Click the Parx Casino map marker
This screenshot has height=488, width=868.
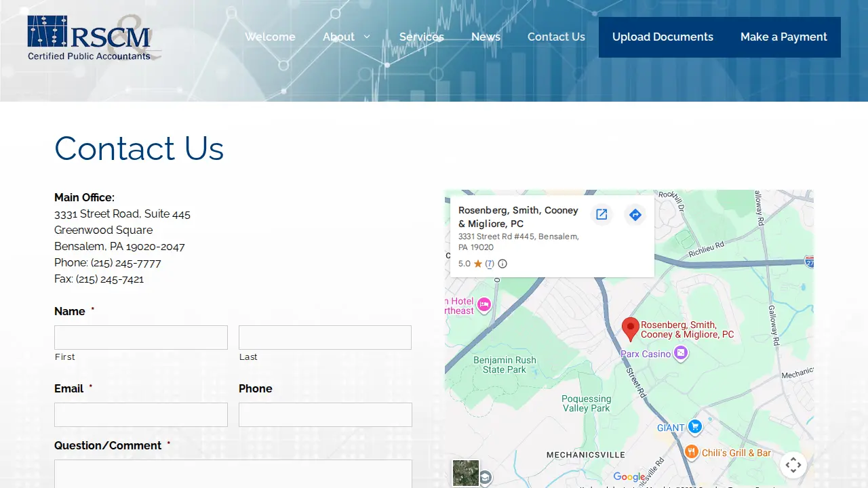point(681,353)
